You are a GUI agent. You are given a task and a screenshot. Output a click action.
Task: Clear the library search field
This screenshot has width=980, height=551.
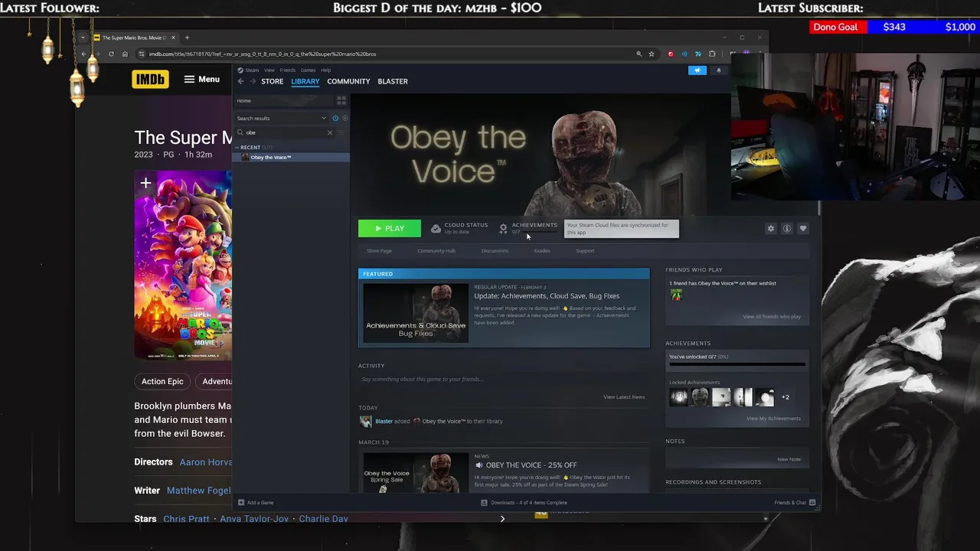[x=330, y=132]
